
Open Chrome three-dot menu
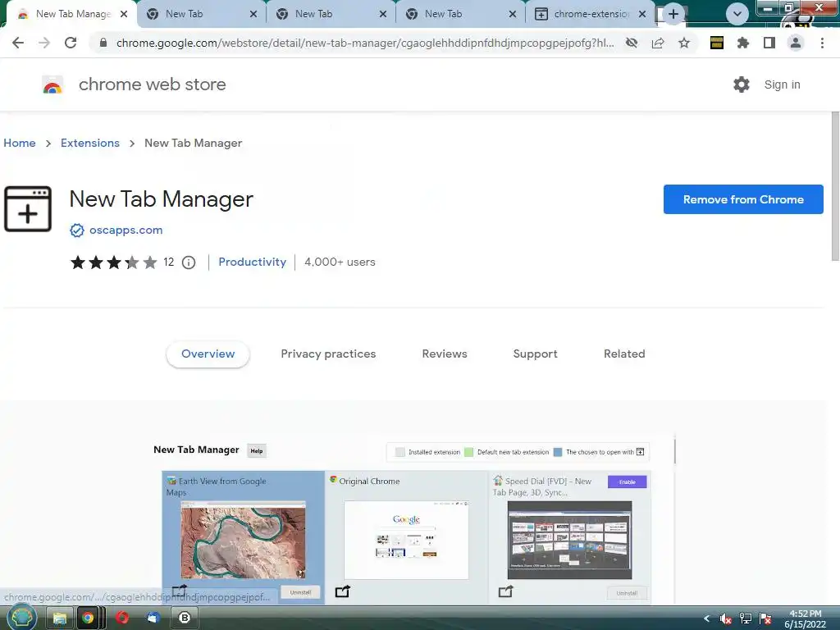(822, 43)
